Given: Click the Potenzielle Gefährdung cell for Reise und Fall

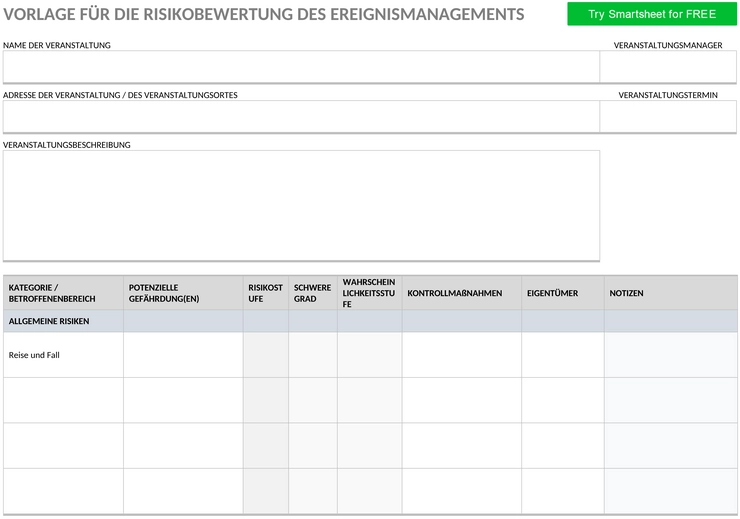Looking at the screenshot, I should [x=183, y=355].
